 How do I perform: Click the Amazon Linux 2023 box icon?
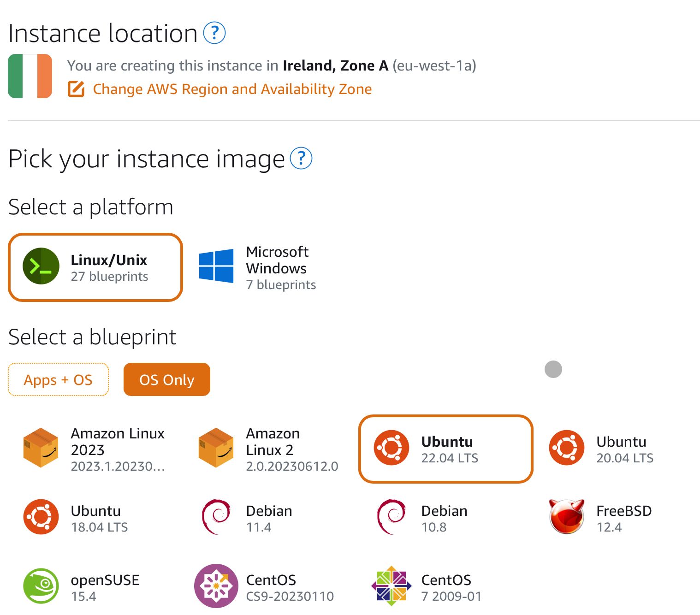41,448
